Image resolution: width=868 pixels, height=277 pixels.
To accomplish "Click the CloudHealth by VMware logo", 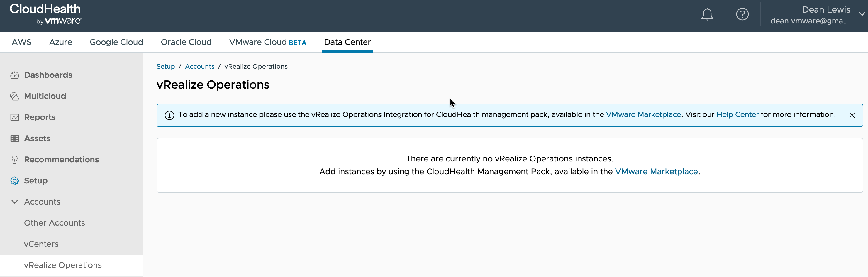I will 45,14.
